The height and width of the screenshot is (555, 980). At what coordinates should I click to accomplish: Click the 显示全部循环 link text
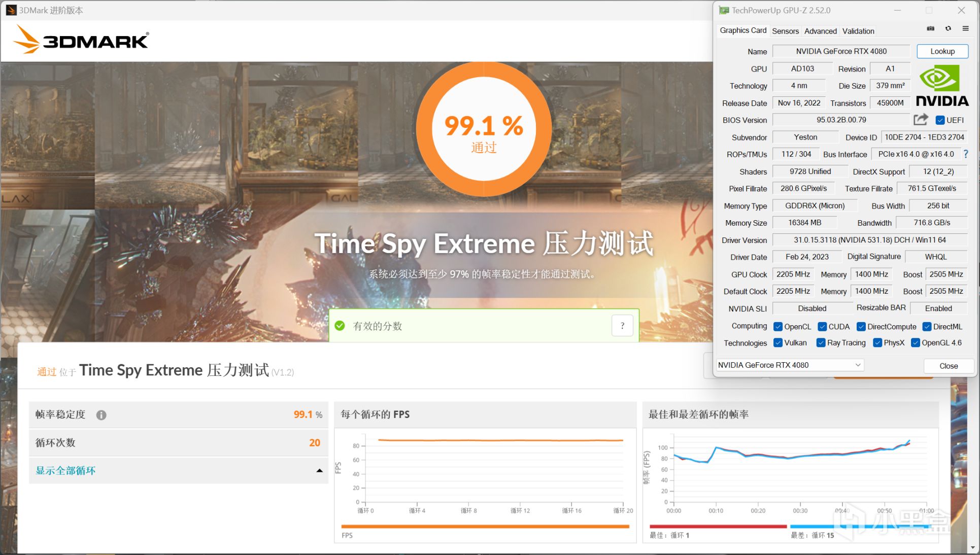[x=65, y=471]
